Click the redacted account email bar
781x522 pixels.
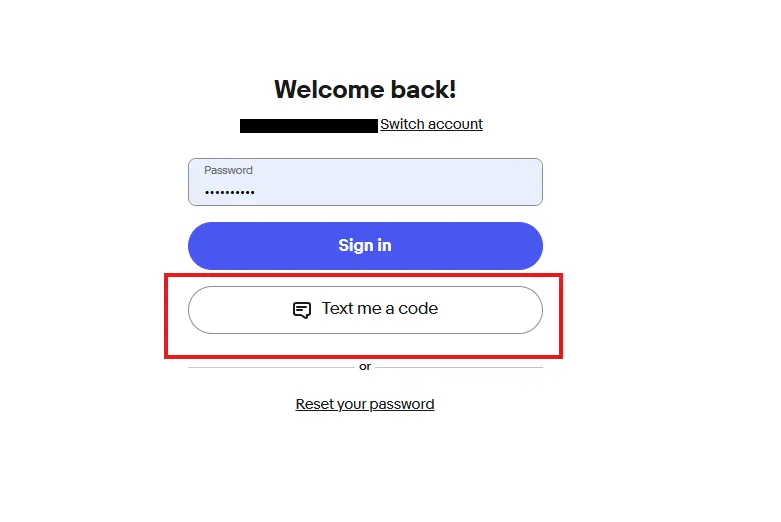pos(309,126)
